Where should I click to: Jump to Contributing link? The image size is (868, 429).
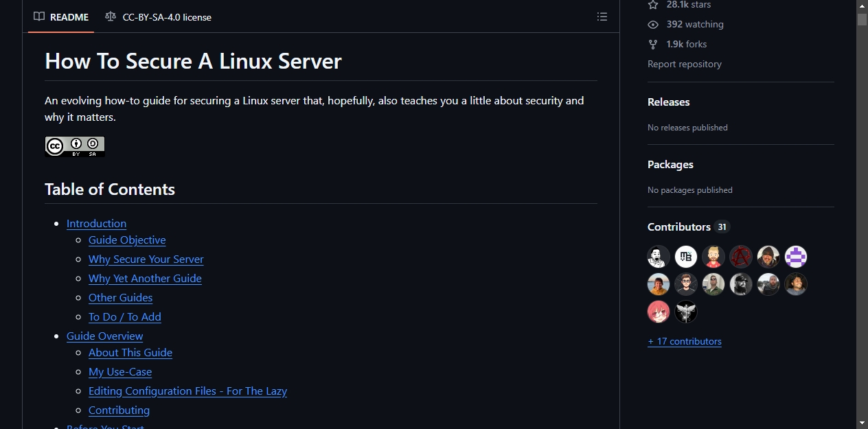pos(119,410)
